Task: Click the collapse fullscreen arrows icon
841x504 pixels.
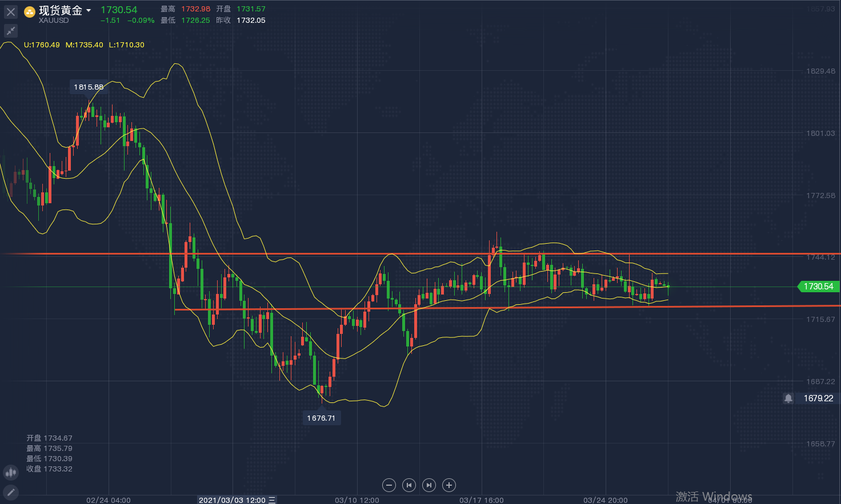Action: (11, 31)
